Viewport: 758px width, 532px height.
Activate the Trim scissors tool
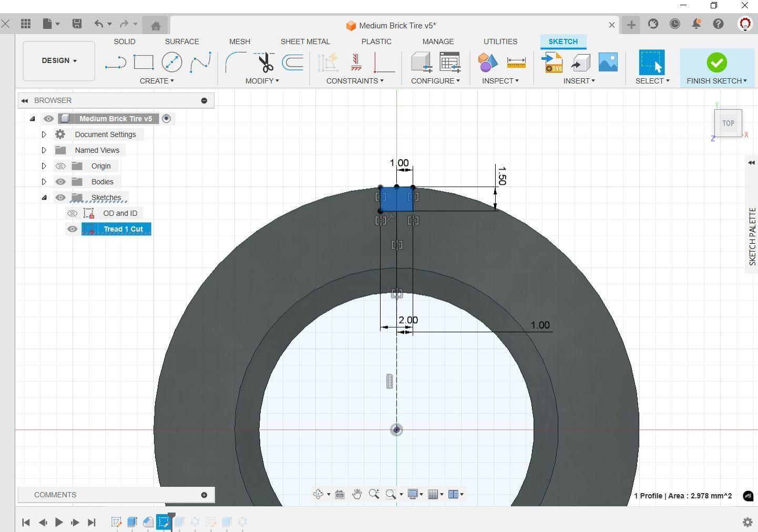click(264, 62)
